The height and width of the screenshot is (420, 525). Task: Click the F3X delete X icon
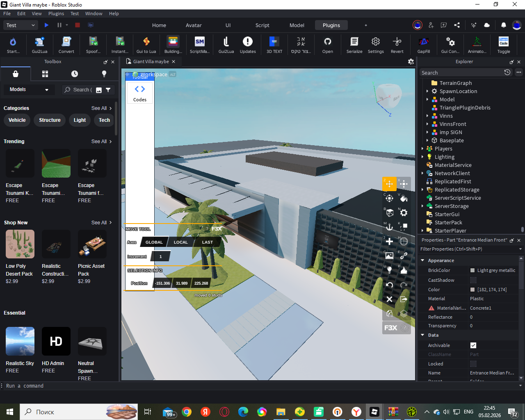click(389, 299)
